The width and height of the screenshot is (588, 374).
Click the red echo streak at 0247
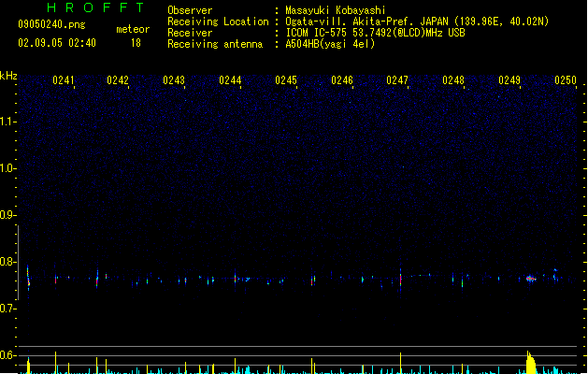400,279
